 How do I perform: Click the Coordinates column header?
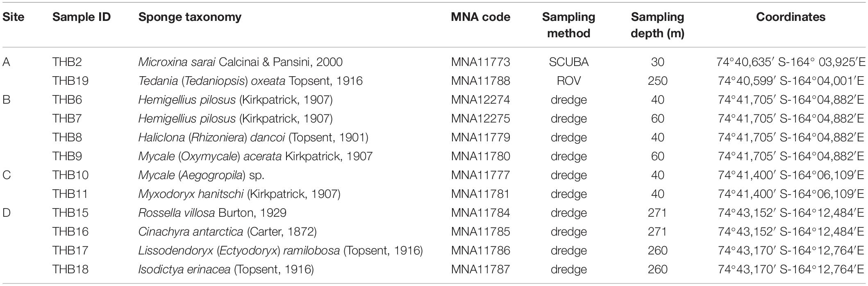click(x=791, y=17)
